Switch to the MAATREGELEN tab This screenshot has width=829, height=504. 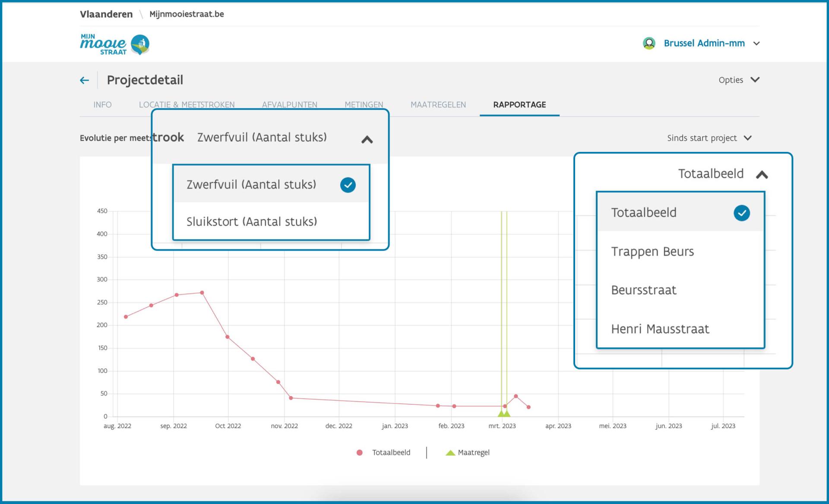pyautogui.click(x=438, y=105)
